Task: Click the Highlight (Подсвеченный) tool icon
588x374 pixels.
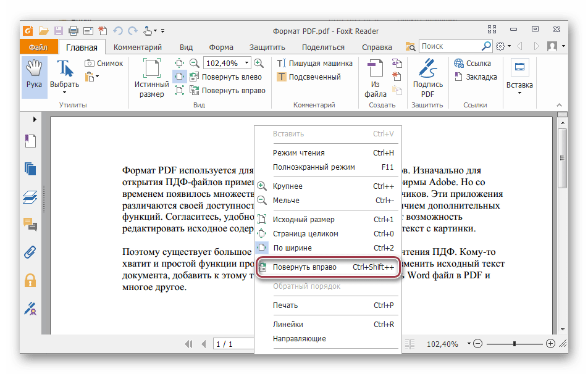Action: (x=282, y=77)
